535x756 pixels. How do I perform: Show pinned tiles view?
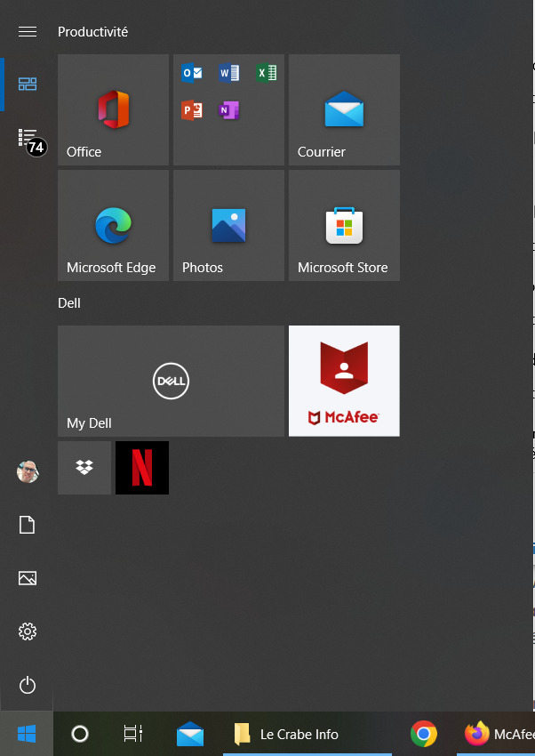[28, 84]
